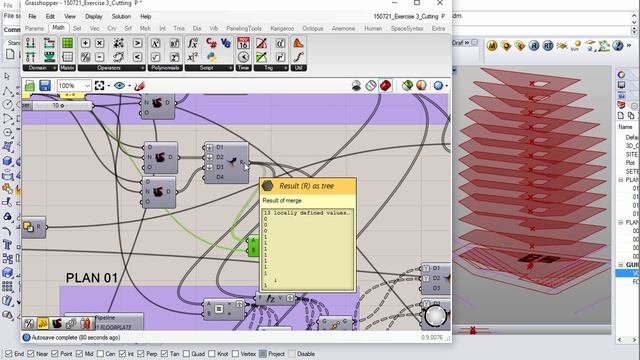
Task: Switch to the Params component tab
Action: click(x=34, y=29)
